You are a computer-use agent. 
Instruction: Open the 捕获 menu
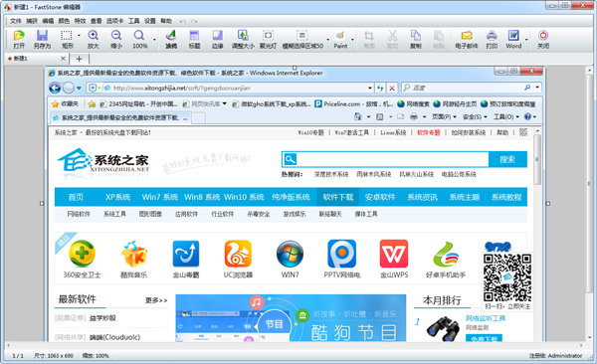32,21
